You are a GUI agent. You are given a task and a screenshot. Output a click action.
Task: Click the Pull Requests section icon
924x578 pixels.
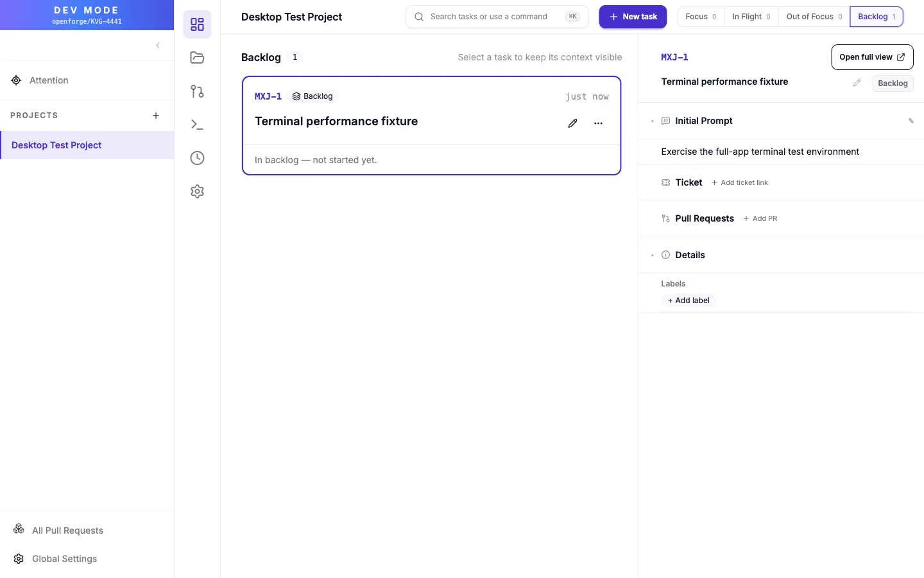coord(665,218)
